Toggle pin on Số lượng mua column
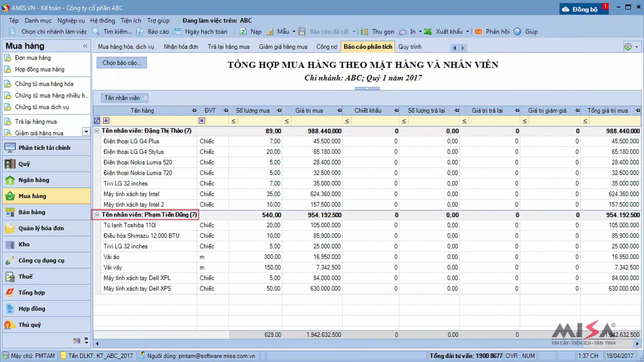 279,110
